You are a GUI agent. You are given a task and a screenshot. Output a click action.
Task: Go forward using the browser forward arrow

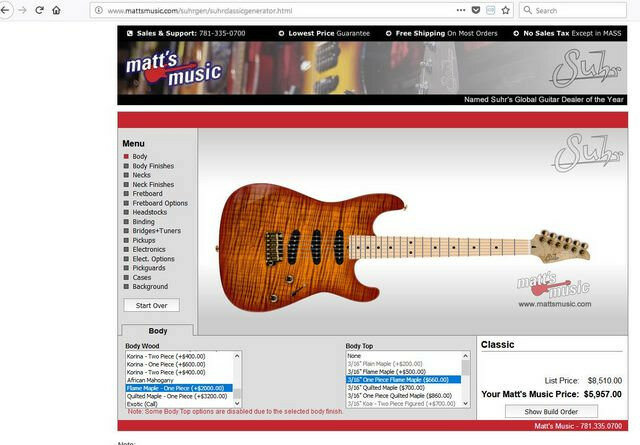22,10
